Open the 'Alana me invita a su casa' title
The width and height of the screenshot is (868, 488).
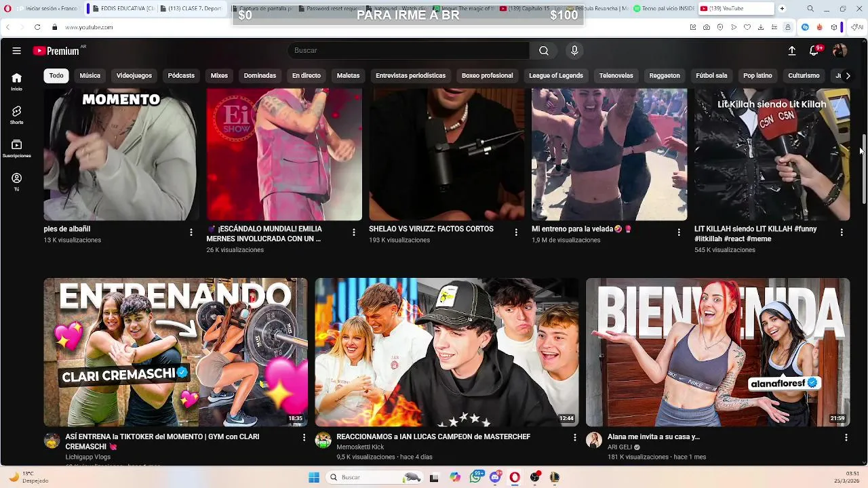tap(654, 436)
